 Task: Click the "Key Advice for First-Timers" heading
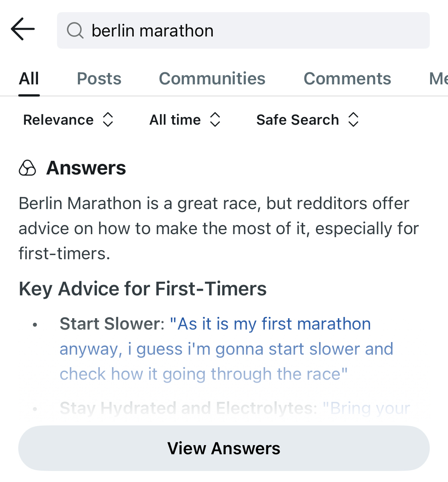142,289
